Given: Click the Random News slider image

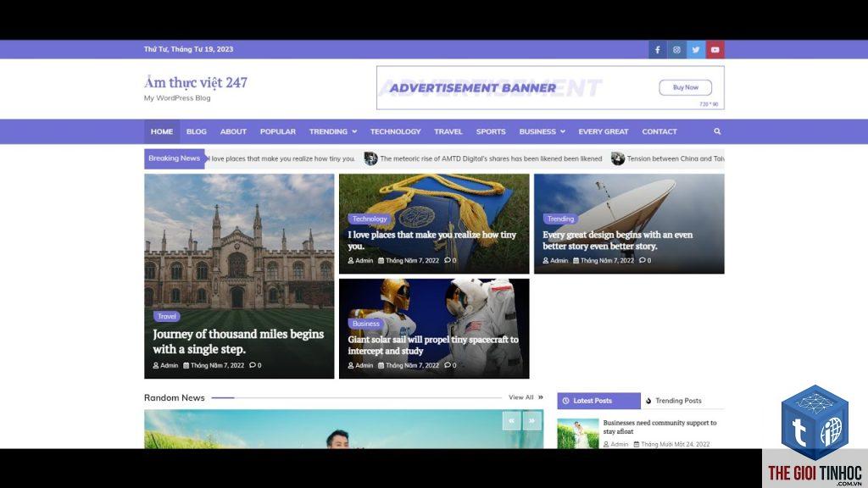Looking at the screenshot, I should pyautogui.click(x=343, y=430).
